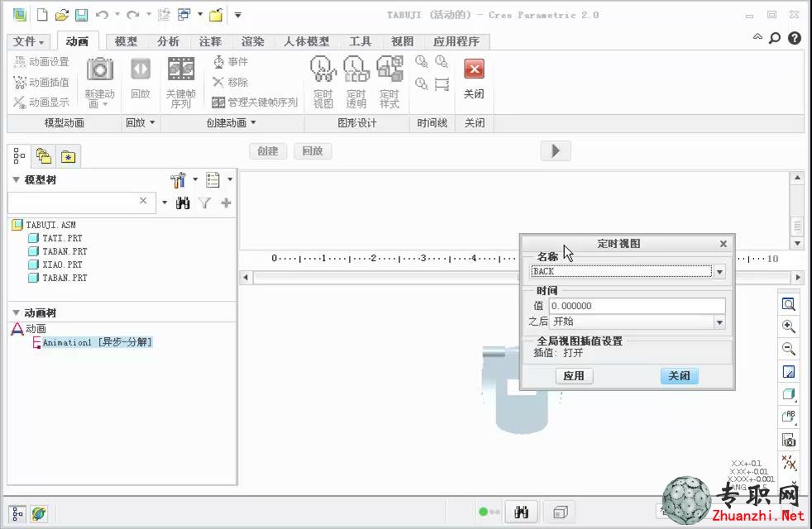812x529 pixels.
Task: Click the model tree settings hammer icon
Action: [178, 179]
